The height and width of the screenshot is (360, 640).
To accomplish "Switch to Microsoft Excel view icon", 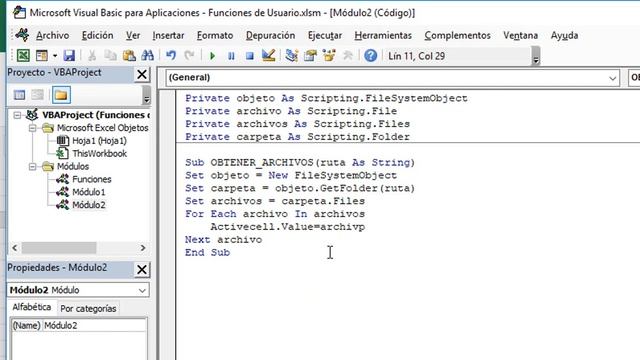I will point(23,56).
